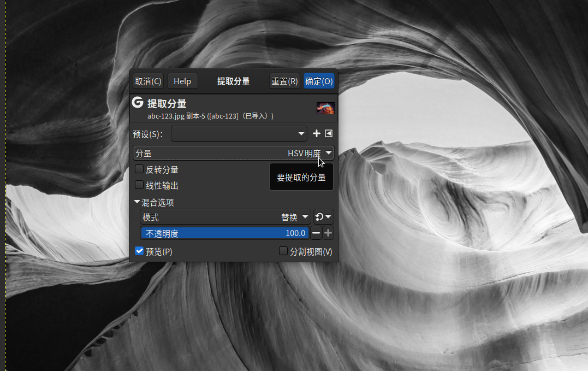Open the 分量 dropdown showing HSV明度
This screenshot has width=588, height=371.
click(x=234, y=153)
